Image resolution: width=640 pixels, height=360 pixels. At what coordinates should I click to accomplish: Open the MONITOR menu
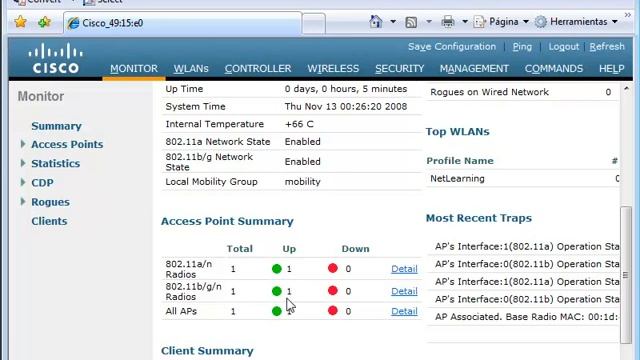[x=134, y=69]
